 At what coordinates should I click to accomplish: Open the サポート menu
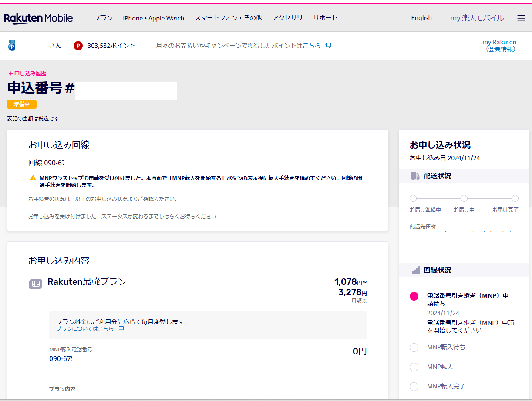[325, 18]
